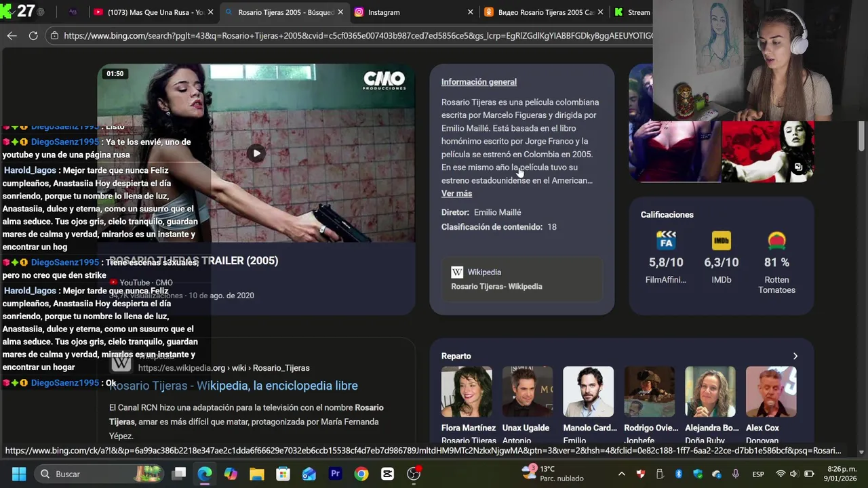Click the DiegoSaenz1995 username in chat overlay Ok message
868x488 pixels.
[x=65, y=384]
